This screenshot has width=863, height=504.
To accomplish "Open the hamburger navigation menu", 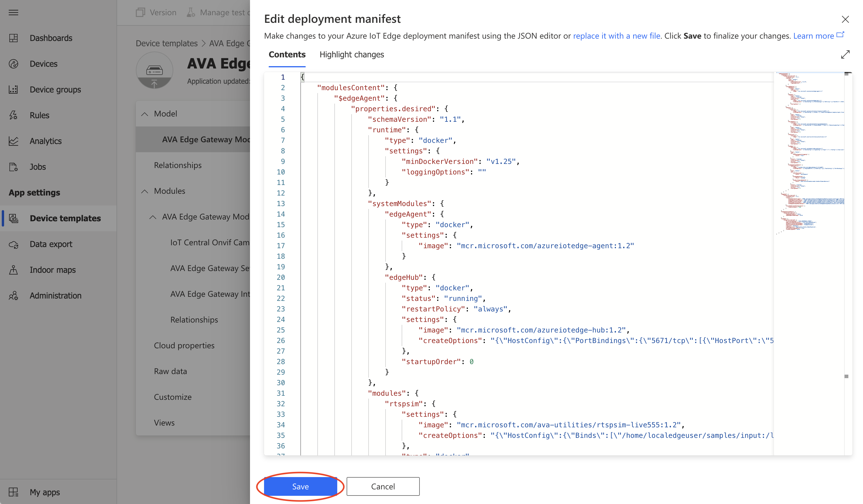I will click(13, 13).
